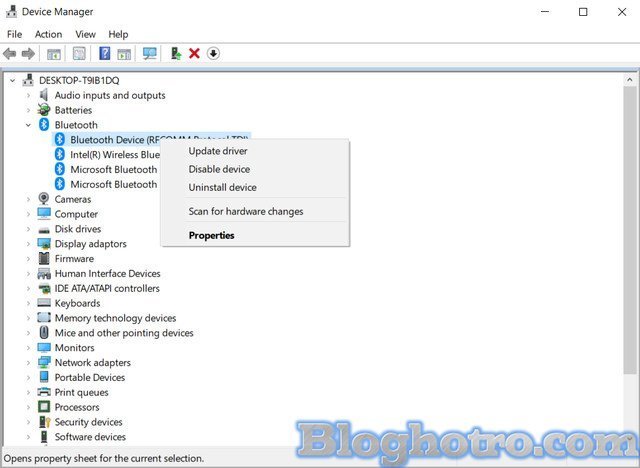Expand the Portable Devices category
The image size is (640, 468).
coord(28,377)
